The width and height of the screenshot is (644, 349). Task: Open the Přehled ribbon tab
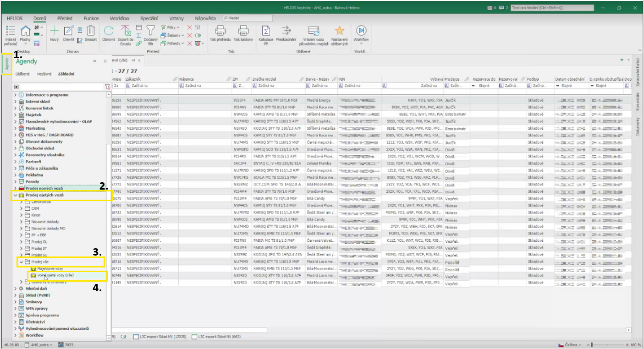[65, 18]
